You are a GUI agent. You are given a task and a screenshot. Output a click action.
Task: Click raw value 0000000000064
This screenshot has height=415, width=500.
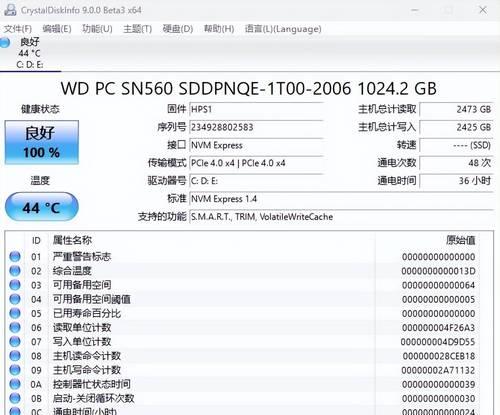click(439, 285)
